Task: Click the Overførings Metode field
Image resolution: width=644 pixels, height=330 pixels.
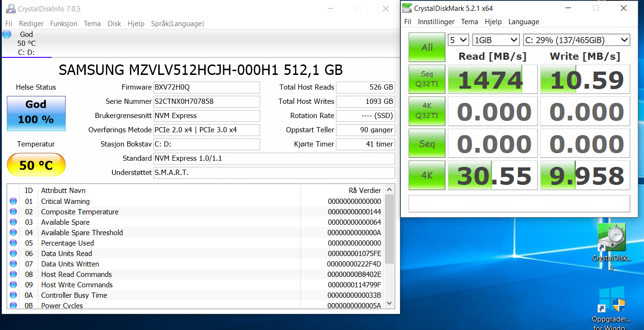Action: [x=207, y=130]
